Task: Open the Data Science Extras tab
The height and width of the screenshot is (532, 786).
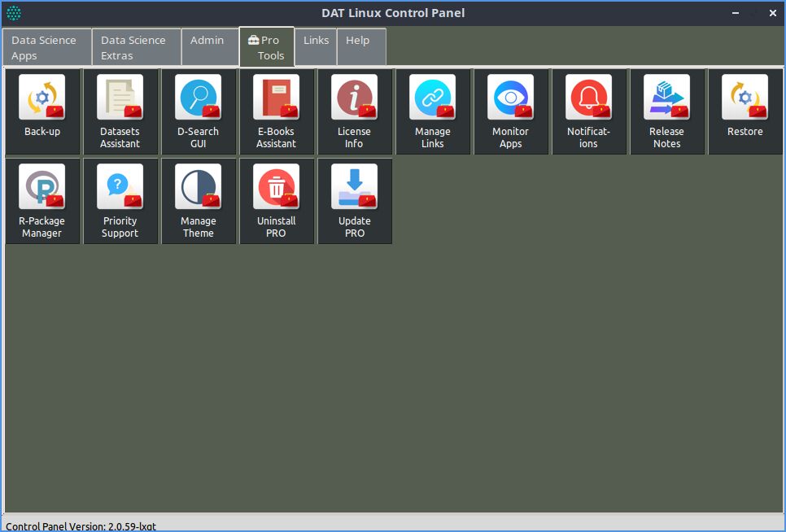Action: pyautogui.click(x=136, y=47)
